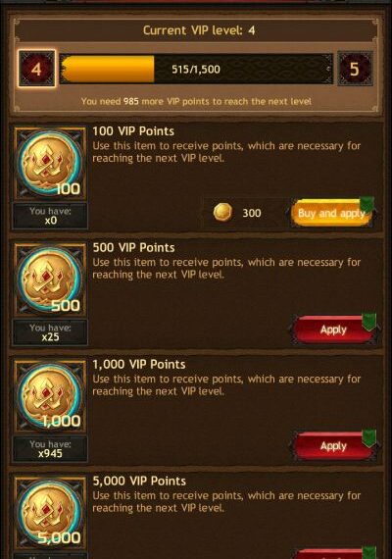Click the 985 more VIP points message
This screenshot has width=392, height=559.
(x=196, y=101)
